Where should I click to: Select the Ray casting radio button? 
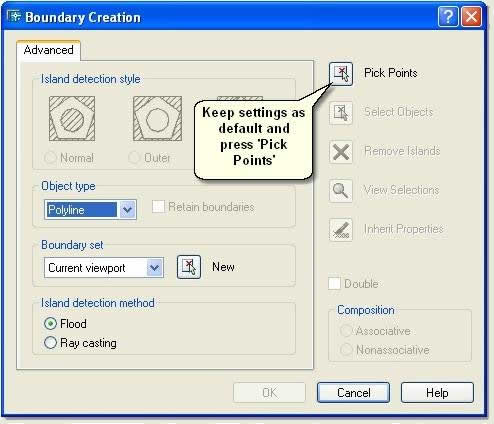tap(50, 343)
